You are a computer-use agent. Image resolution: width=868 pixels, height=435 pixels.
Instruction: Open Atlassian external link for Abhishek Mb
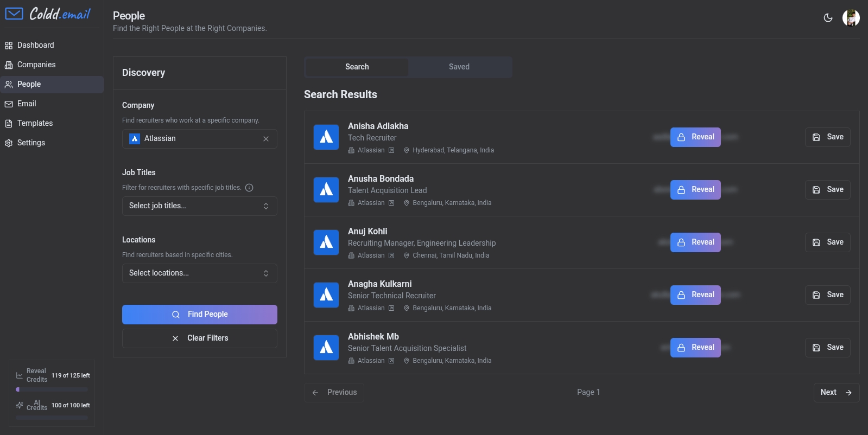(391, 361)
